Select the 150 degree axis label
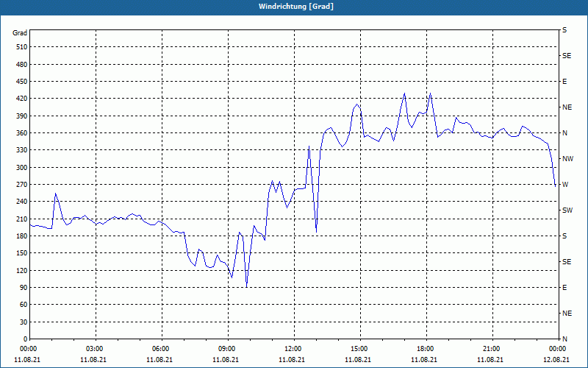The width and height of the screenshot is (588, 368). pos(22,253)
